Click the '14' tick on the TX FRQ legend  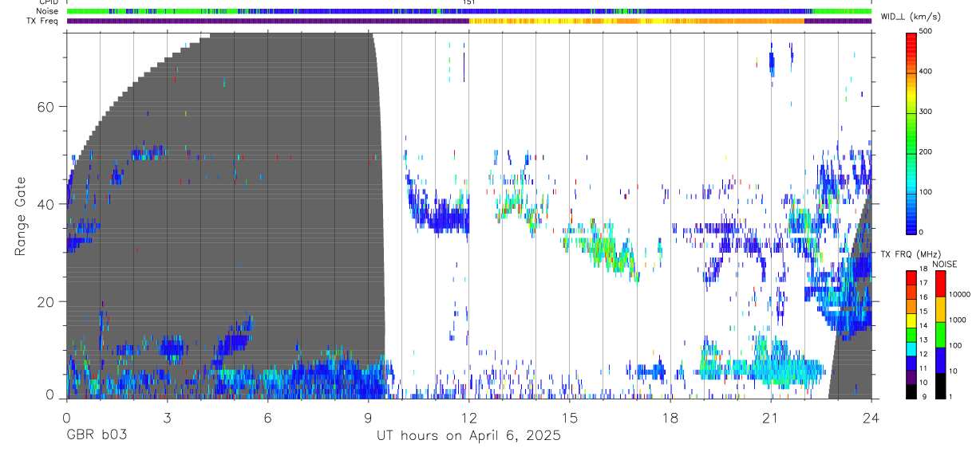[x=923, y=326]
